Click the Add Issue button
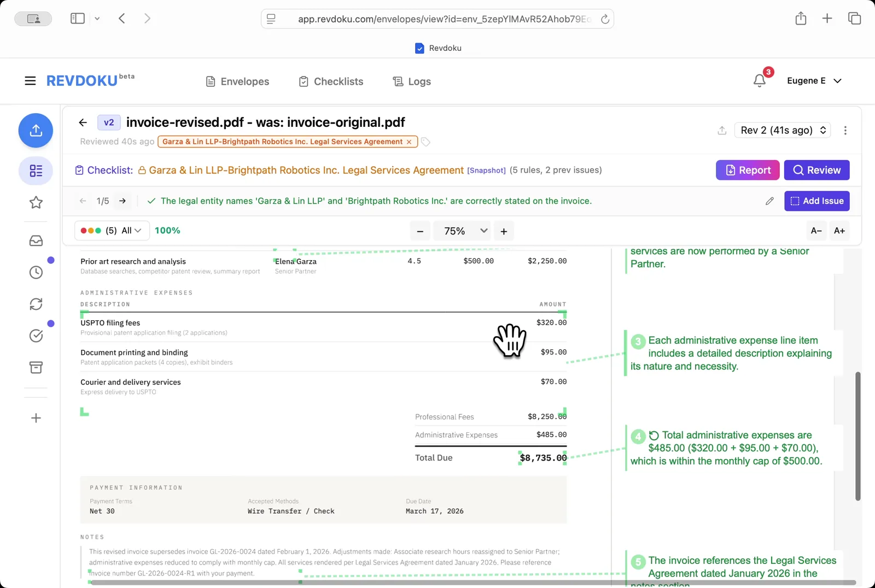 [816, 201]
